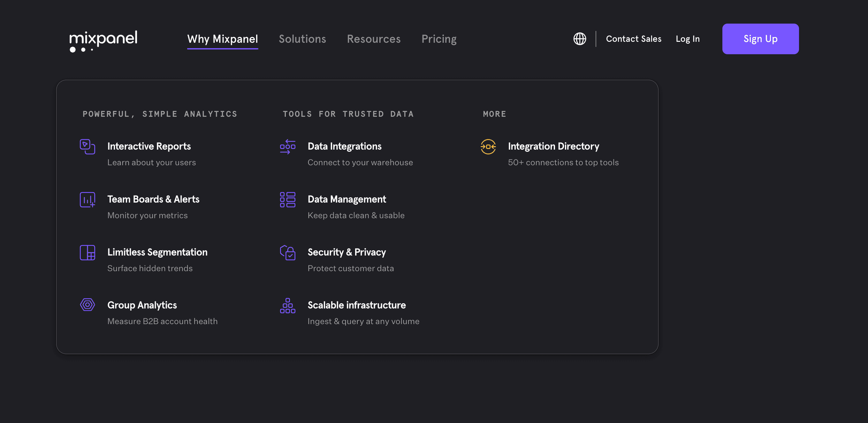
Task: Click the Scalable infrastructure blocks icon
Action: [287, 306]
